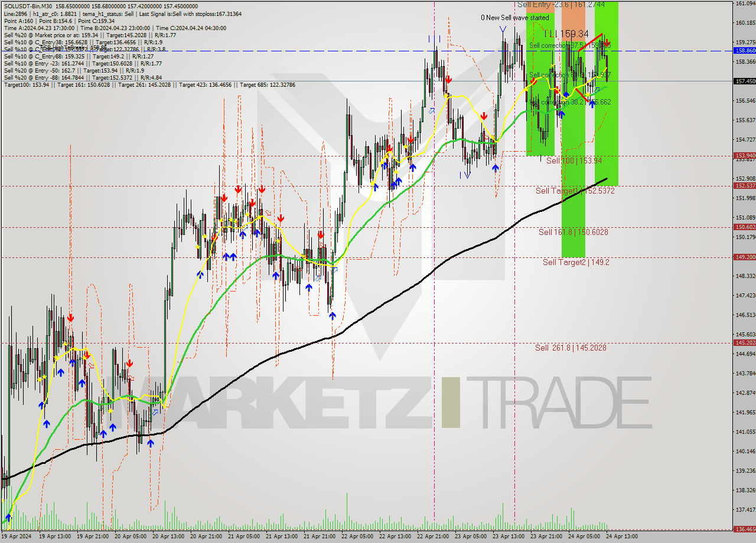Image resolution: width=756 pixels, height=543 pixels.
Task: Click the red 136.465 price tag
Action: (744, 529)
